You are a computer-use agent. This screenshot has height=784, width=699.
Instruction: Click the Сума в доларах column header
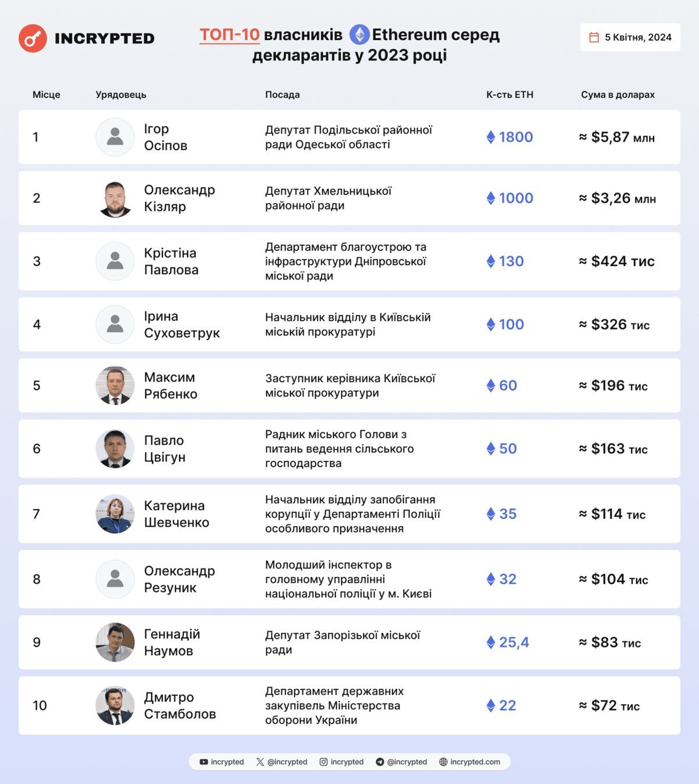click(617, 95)
